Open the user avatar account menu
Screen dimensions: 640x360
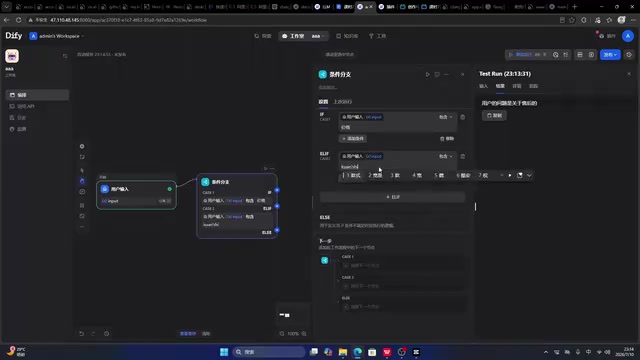628,36
